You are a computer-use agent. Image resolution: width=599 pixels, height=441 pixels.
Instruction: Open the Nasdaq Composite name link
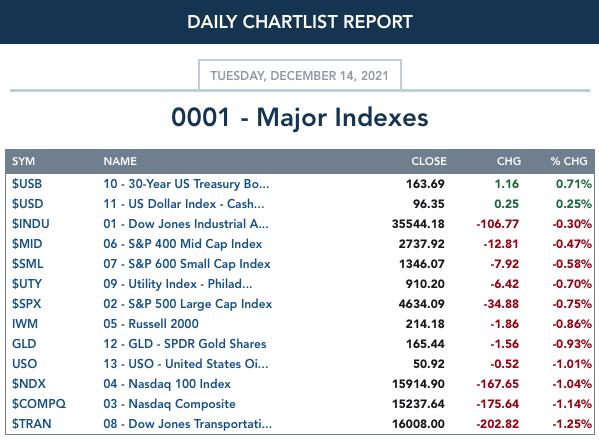[x=169, y=404]
